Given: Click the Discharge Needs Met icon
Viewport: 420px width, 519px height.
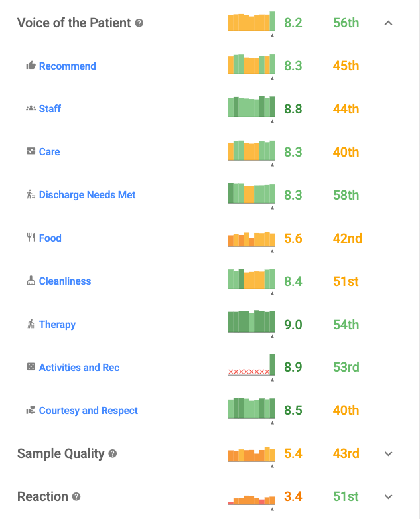Looking at the screenshot, I should (31, 194).
